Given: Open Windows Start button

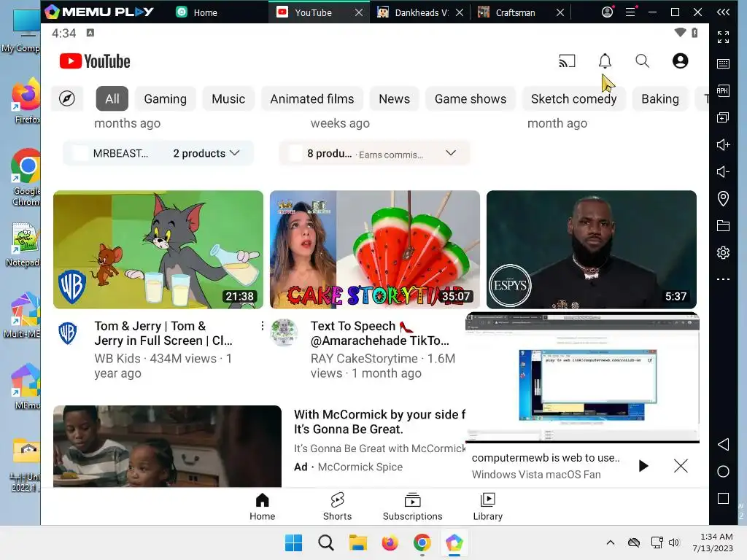Looking at the screenshot, I should click(x=293, y=542).
